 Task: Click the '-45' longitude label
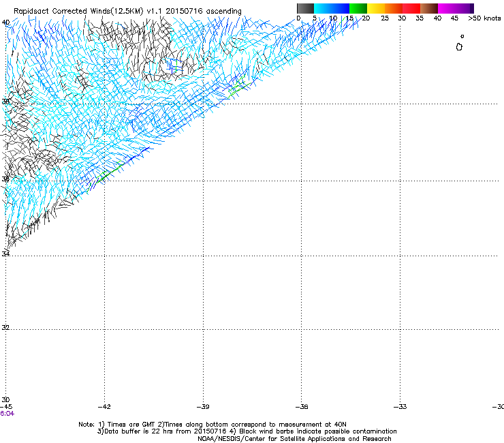6,407
